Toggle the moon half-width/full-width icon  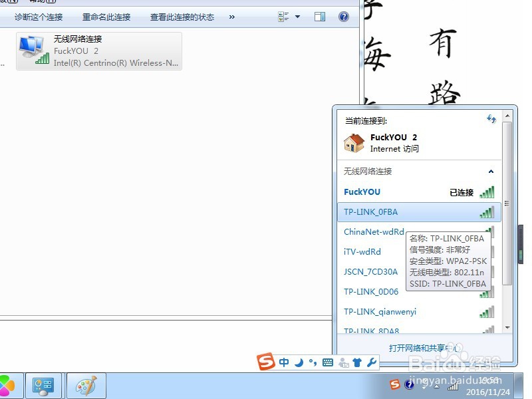pyautogui.click(x=299, y=362)
